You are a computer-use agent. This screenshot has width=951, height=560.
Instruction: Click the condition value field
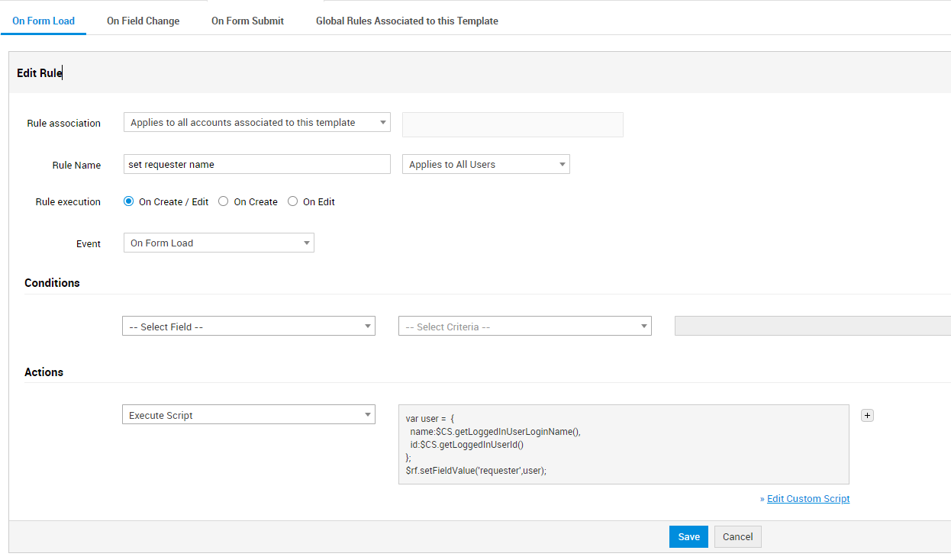pos(812,327)
